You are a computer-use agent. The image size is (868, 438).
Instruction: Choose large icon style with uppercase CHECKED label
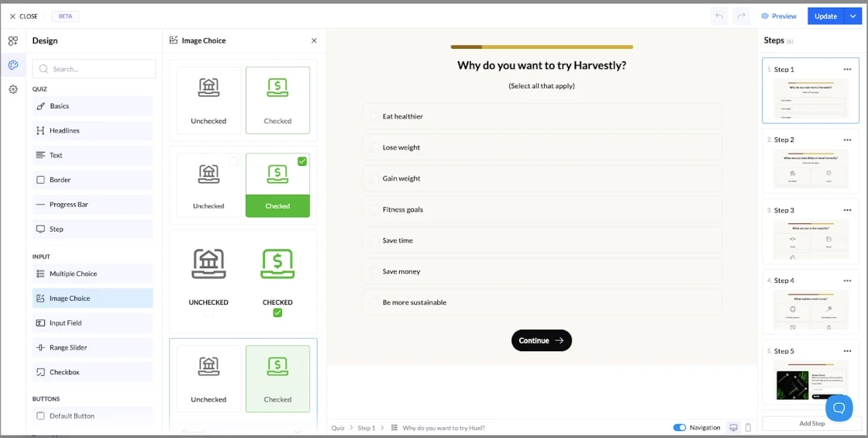(x=243, y=281)
